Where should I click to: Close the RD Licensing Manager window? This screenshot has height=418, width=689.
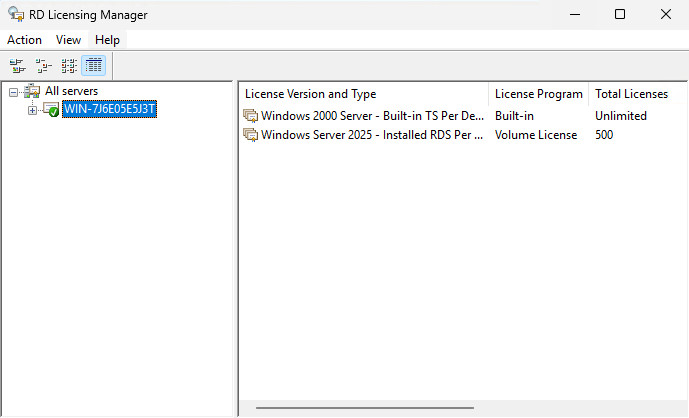(665, 15)
